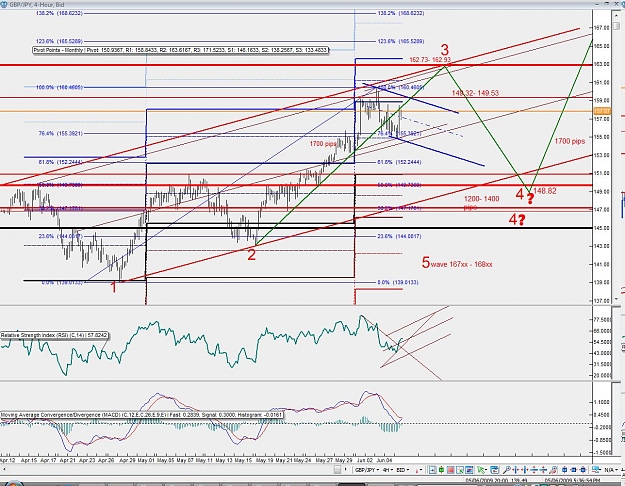Viewport: 625px width, 486px height.
Task: Click the red wave 1 number label
Action: point(114,287)
